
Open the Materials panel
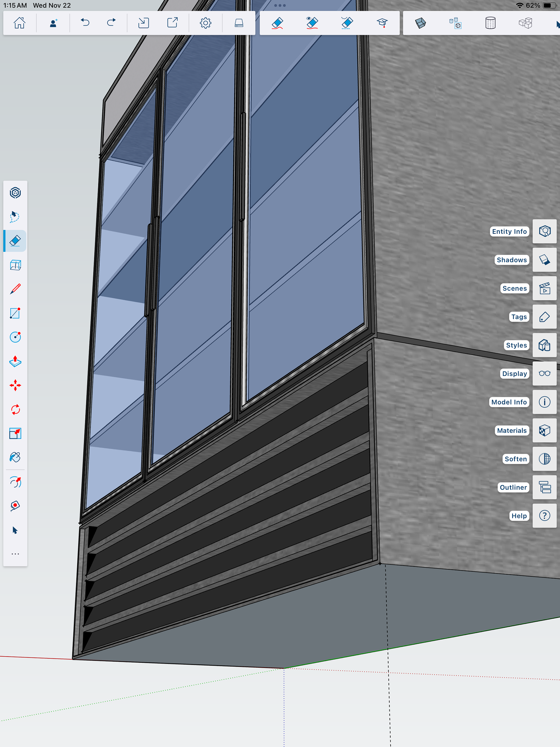[545, 431]
